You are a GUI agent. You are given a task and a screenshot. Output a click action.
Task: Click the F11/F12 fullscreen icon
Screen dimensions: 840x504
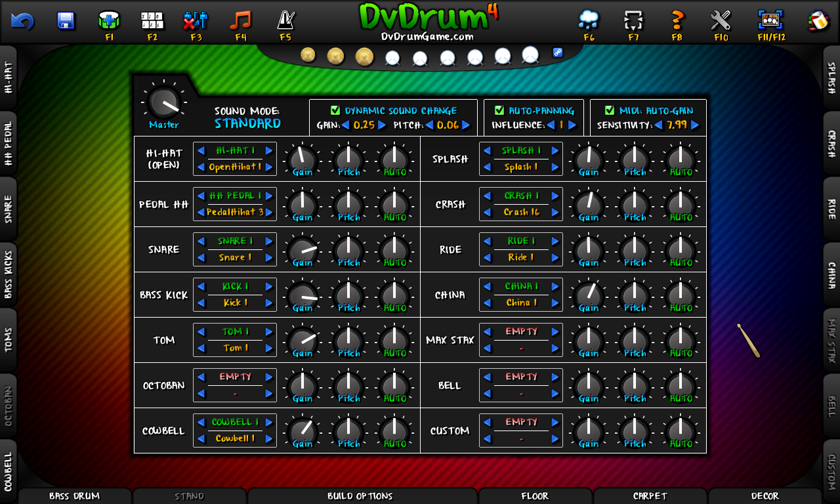pos(770,19)
